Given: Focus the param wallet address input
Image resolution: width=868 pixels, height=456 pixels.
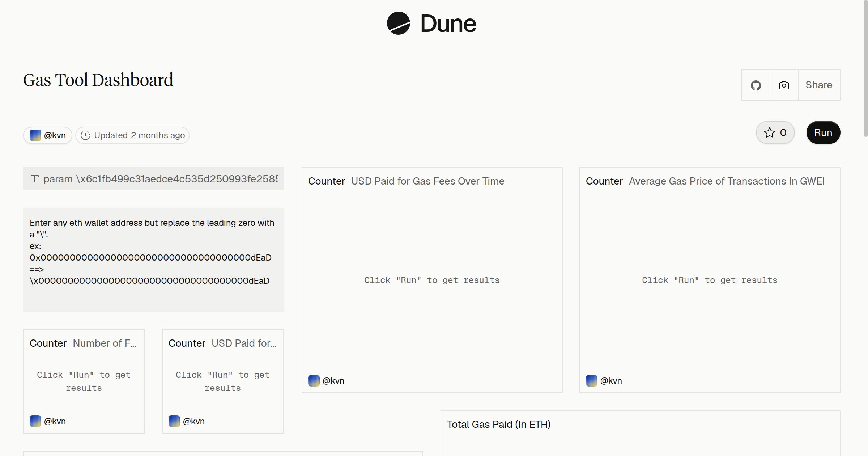Looking at the screenshot, I should (154, 179).
